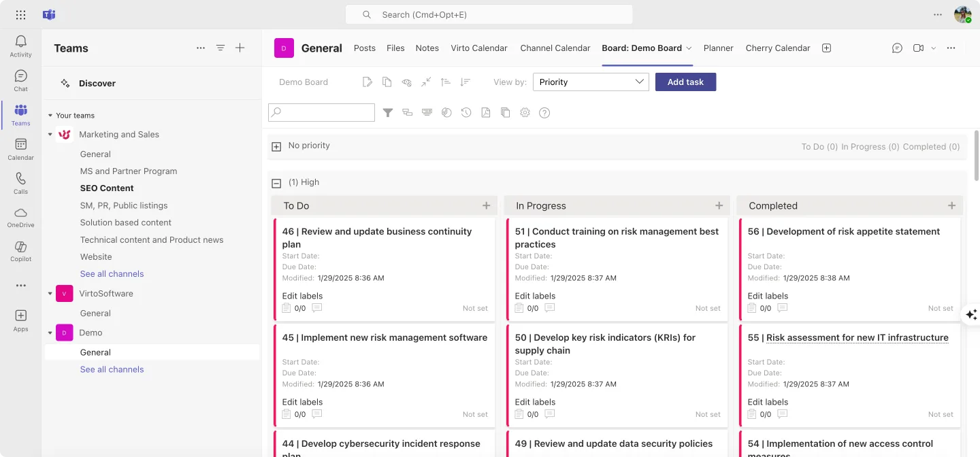The image size is (980, 457).
Task: Switch to the Planner tab
Action: [x=719, y=48]
